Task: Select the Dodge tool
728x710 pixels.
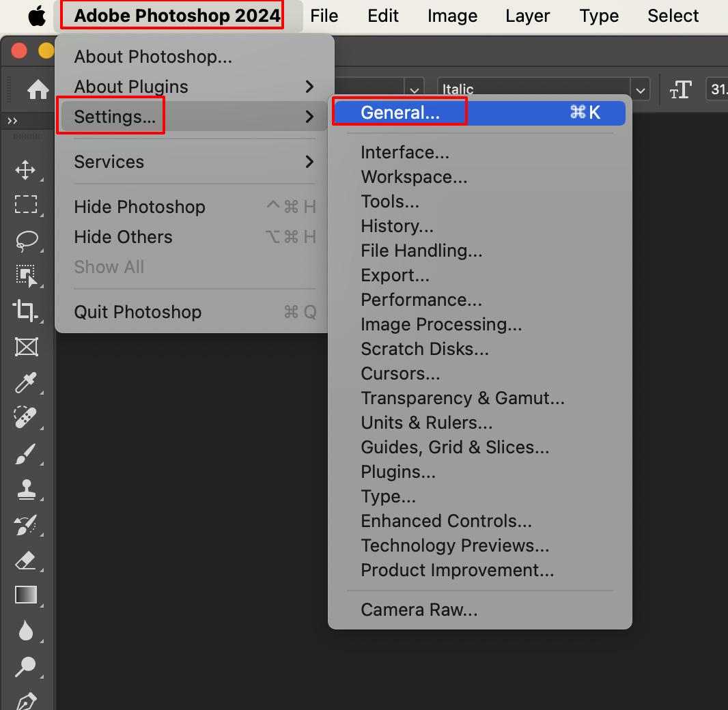Action: tap(25, 667)
